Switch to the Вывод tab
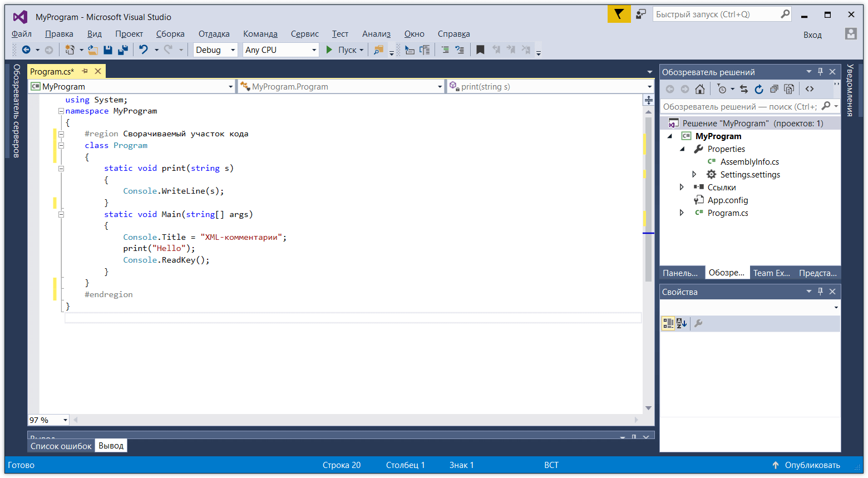 [111, 446]
